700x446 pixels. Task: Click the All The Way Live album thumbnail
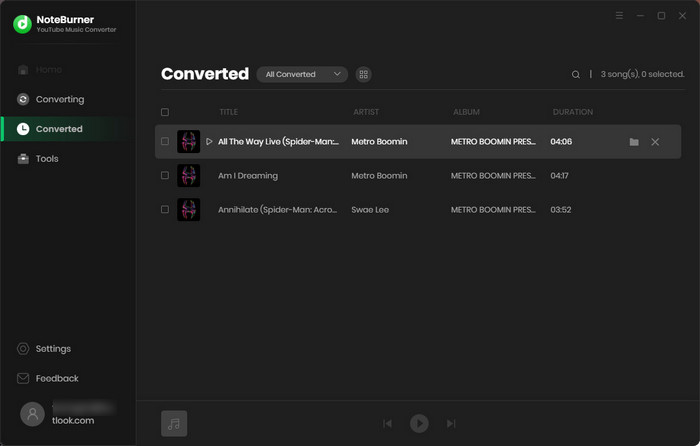tap(188, 142)
